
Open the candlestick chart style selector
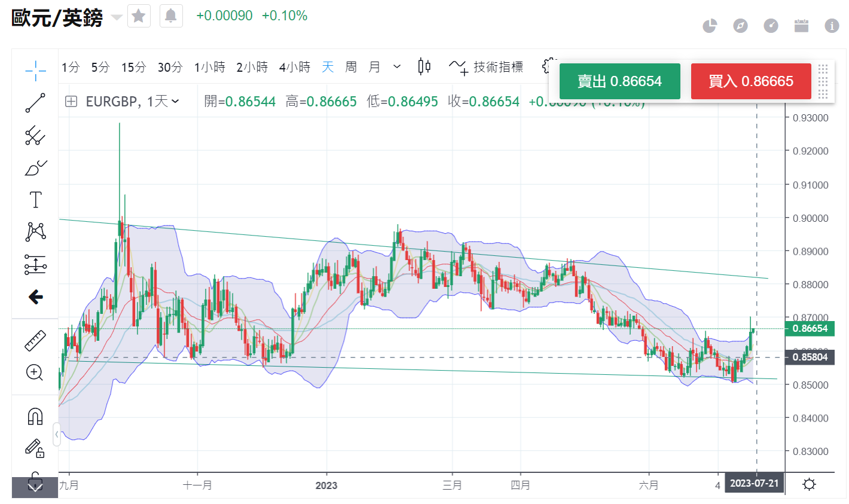(424, 66)
